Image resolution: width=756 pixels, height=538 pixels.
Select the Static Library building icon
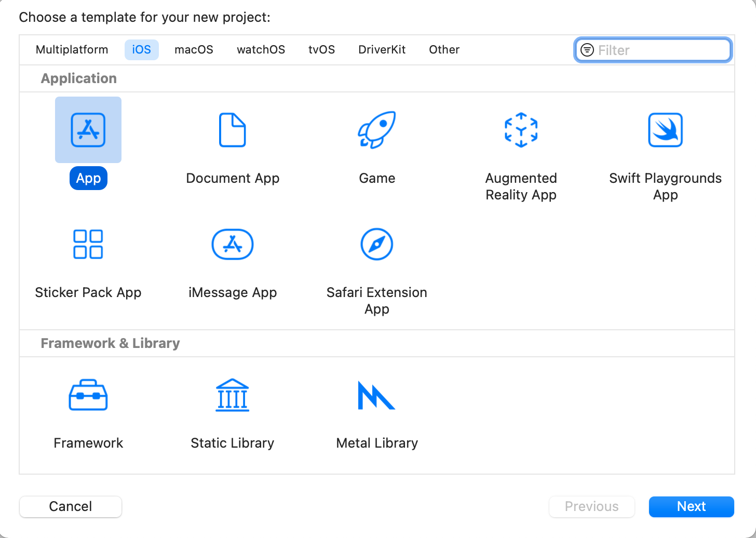(x=233, y=395)
